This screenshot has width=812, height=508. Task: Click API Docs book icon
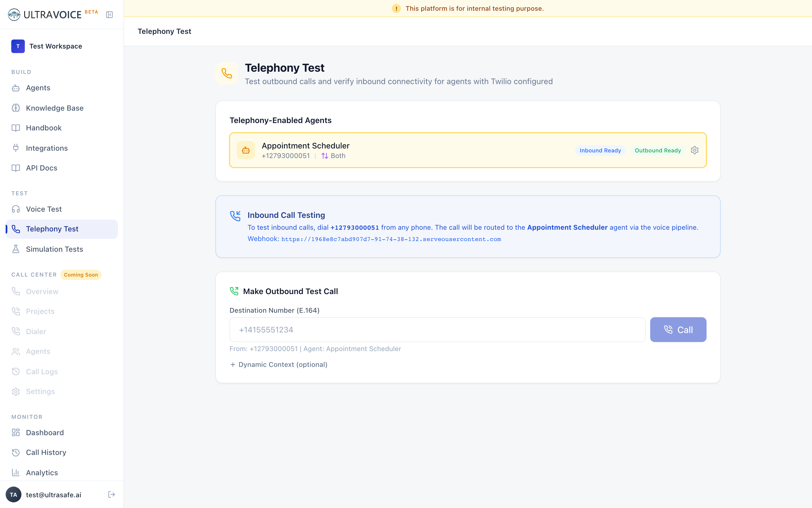pos(16,168)
